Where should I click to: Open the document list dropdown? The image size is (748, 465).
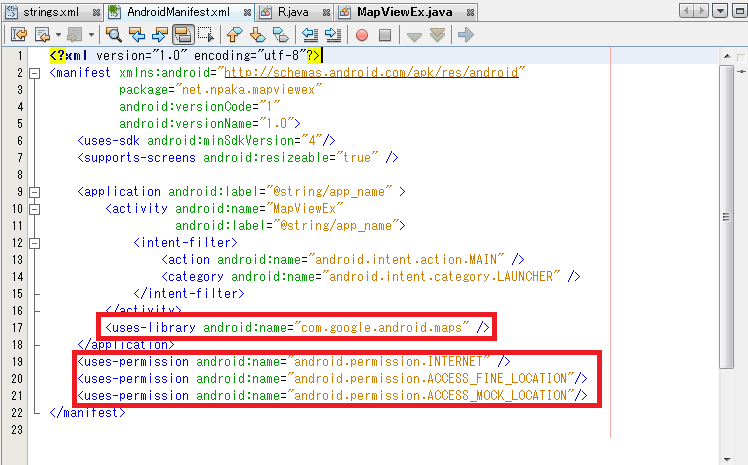(719, 10)
